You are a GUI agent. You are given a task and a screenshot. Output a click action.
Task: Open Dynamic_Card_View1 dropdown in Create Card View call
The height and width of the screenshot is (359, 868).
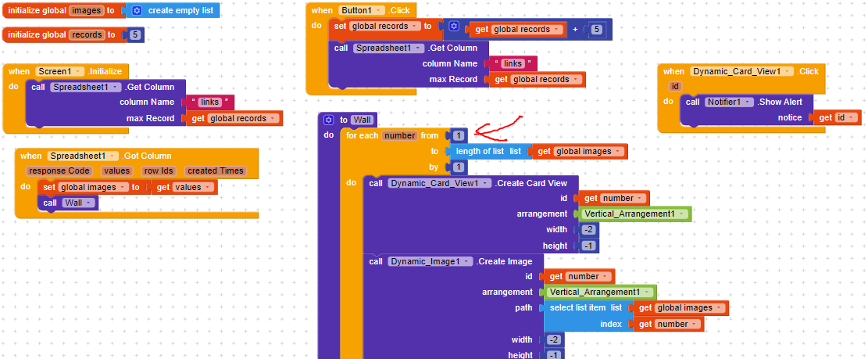coord(485,183)
